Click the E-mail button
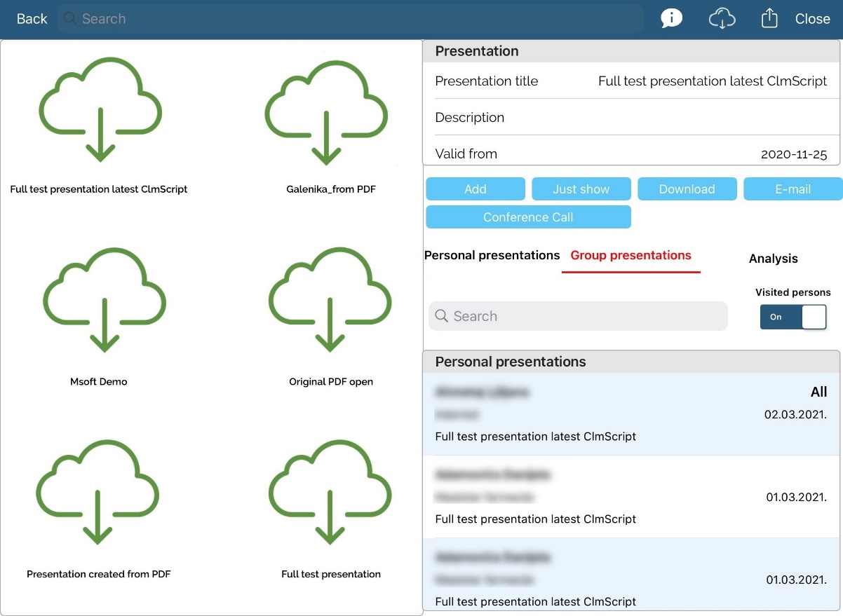Image resolution: width=843 pixels, height=616 pixels. 793,189
